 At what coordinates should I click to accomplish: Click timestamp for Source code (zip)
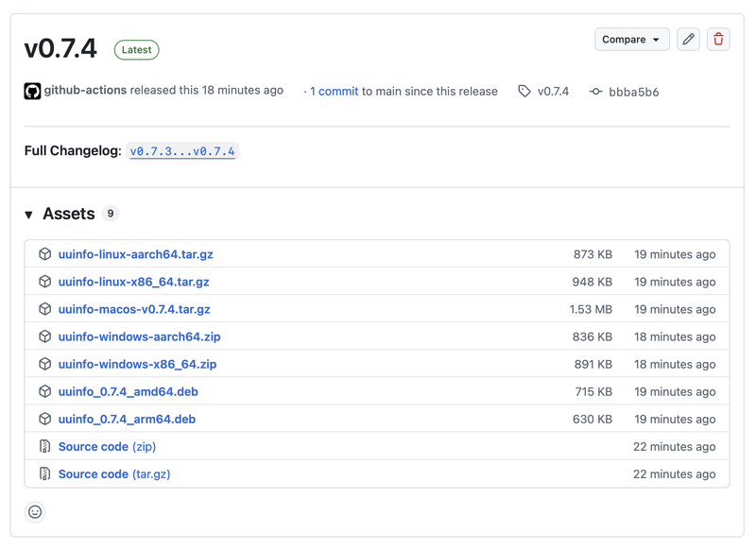(x=675, y=446)
